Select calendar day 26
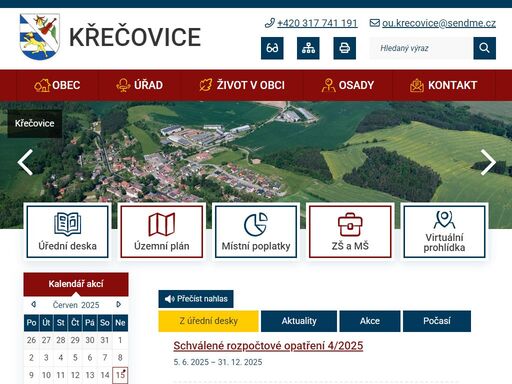512x384 pixels. point(31,340)
